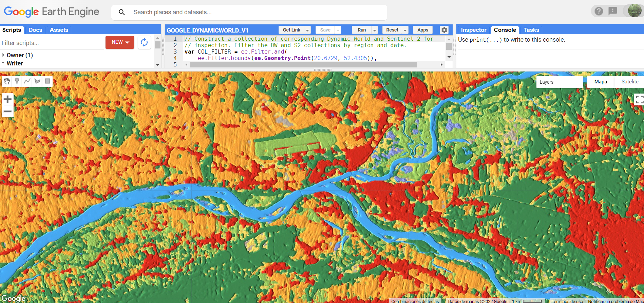Image resolution: width=644 pixels, height=303 pixels.
Task: Open the Reset dropdown arrow
Action: click(x=405, y=30)
